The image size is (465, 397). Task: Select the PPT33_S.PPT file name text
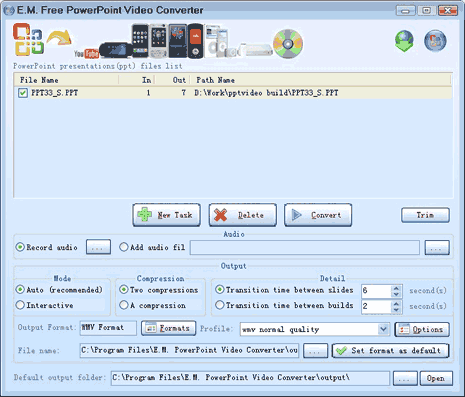coord(54,93)
